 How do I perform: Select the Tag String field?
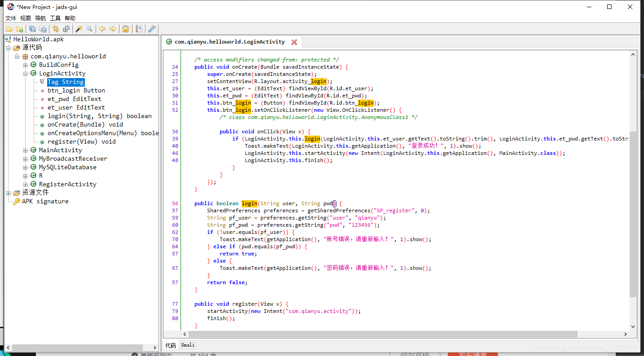tap(66, 82)
